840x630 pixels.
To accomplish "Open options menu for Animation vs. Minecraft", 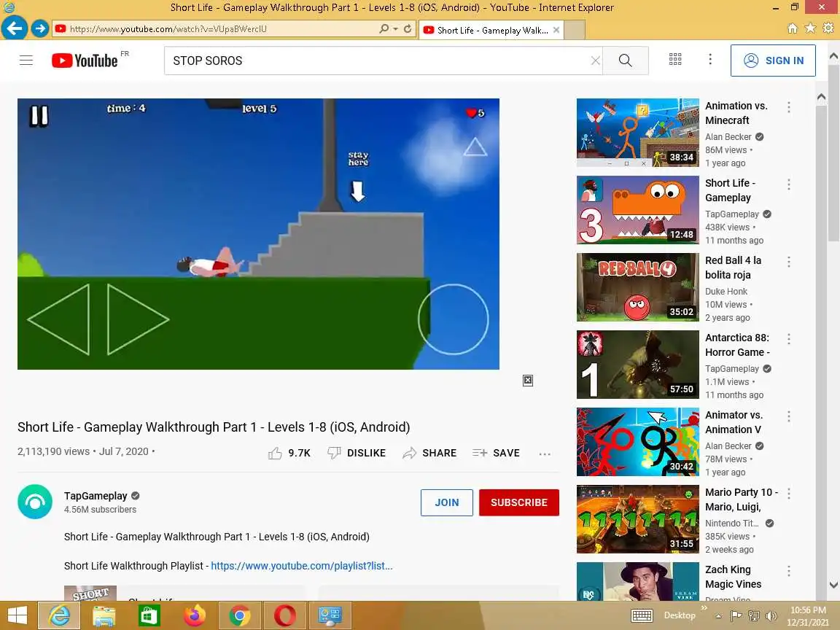I will 788,107.
